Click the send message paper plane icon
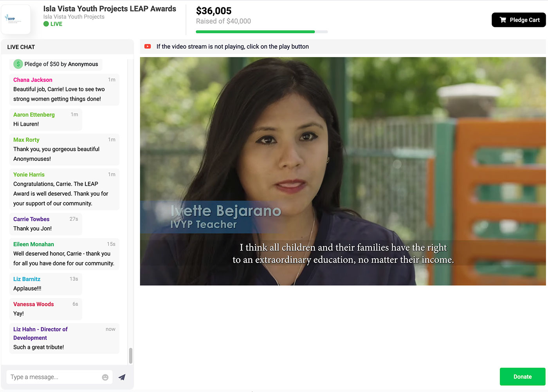Screen dimensions: 548x392 [122, 377]
